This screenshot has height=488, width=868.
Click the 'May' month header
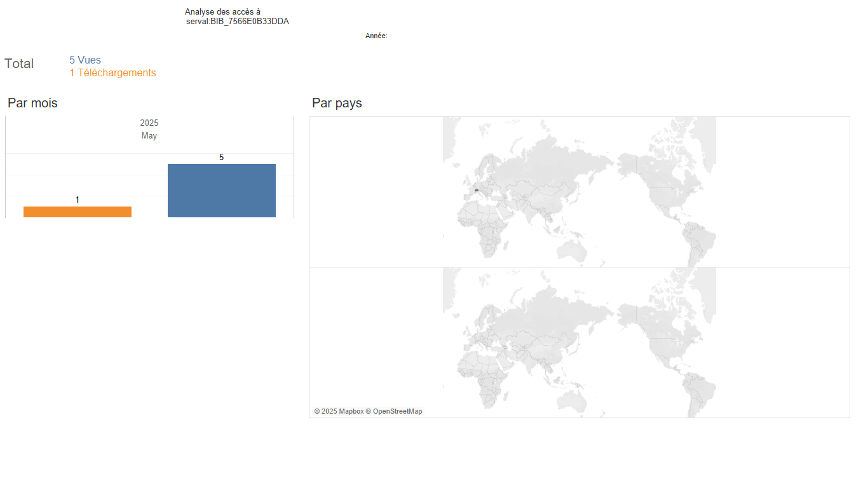pyautogui.click(x=149, y=136)
